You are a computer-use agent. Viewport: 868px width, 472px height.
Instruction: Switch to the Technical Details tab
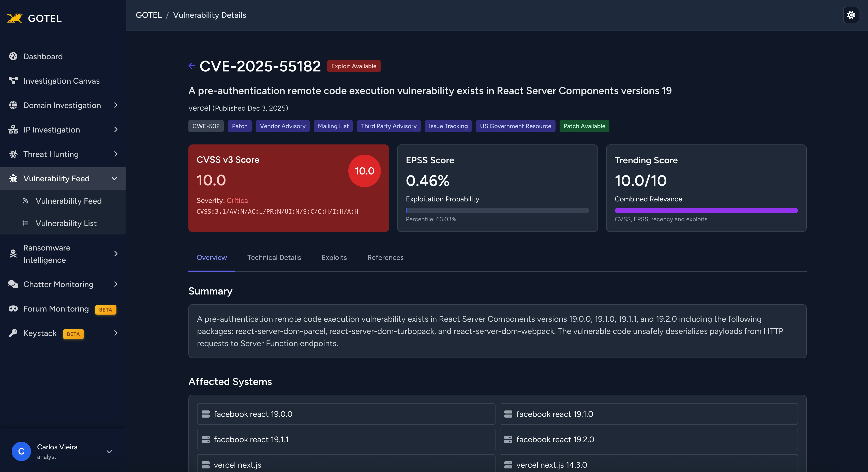(x=274, y=258)
